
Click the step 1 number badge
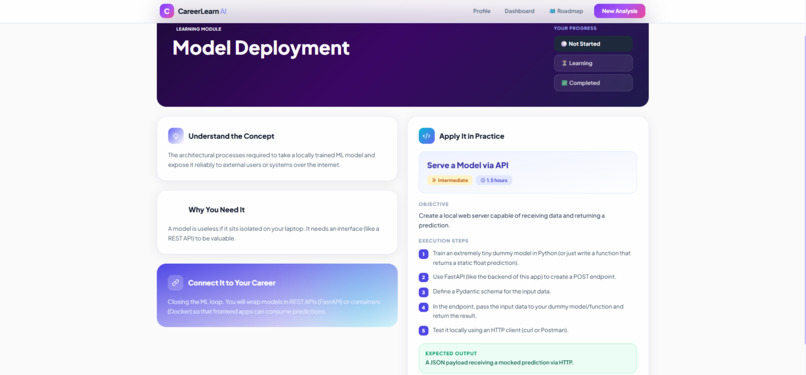click(x=423, y=254)
